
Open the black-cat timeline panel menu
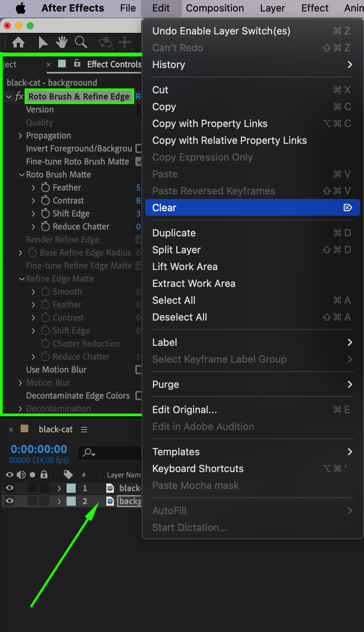(84, 430)
